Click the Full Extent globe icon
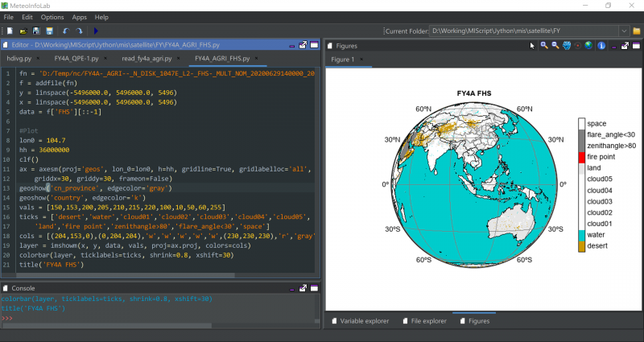The height and width of the screenshot is (342, 644). (x=589, y=45)
